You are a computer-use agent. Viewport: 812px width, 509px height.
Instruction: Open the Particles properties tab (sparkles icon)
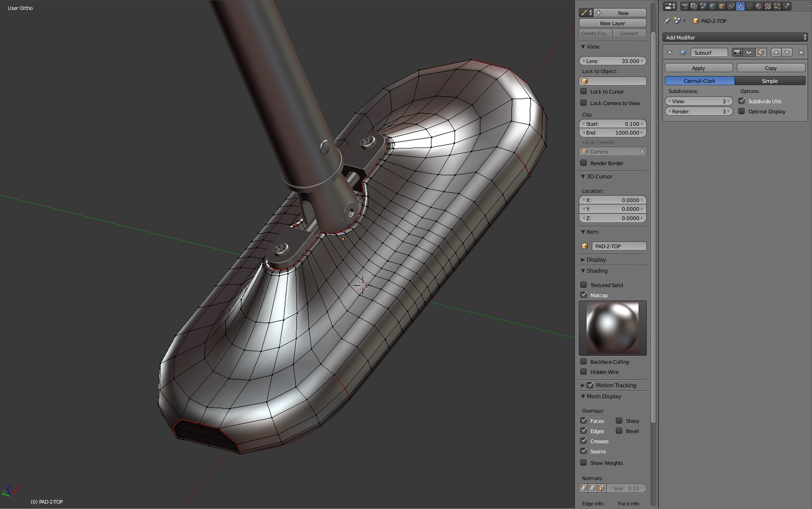point(777,6)
